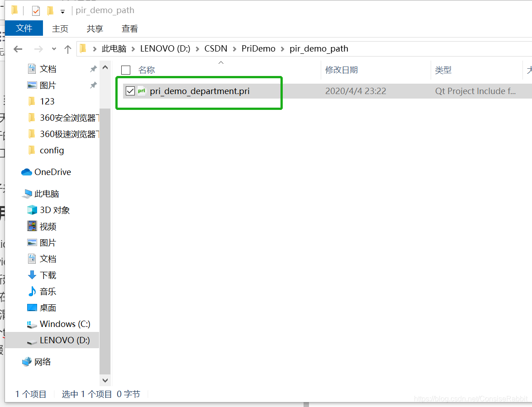Open the 123 folder in sidebar
This screenshot has width=532, height=407.
[47, 101]
